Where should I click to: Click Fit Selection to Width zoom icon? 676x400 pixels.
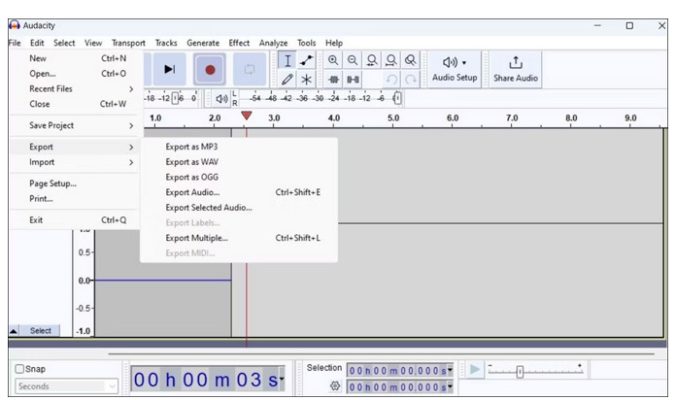click(372, 60)
